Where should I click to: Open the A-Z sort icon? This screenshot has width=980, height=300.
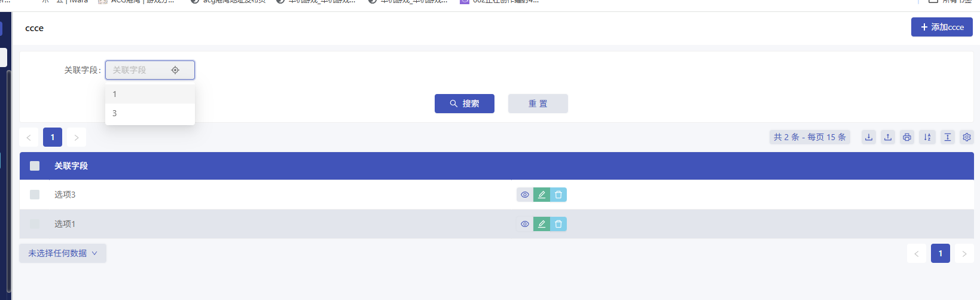[927, 137]
